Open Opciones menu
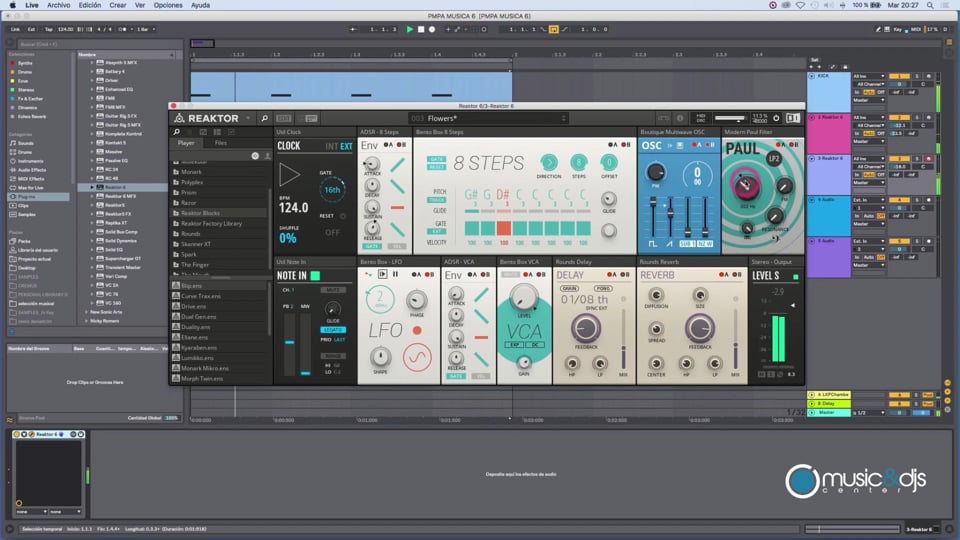Image resolution: width=960 pixels, height=540 pixels. pos(168,5)
